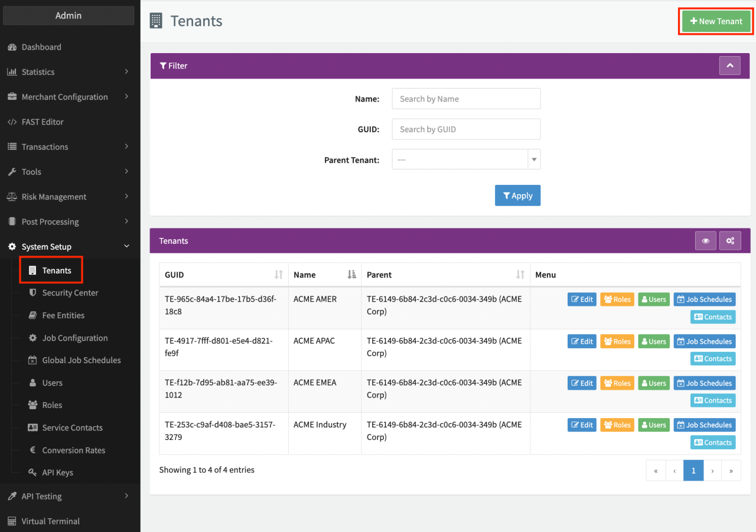Screen dimensions: 756x532
Task: Click the Conversion Rates euro icon
Action: tap(32, 451)
